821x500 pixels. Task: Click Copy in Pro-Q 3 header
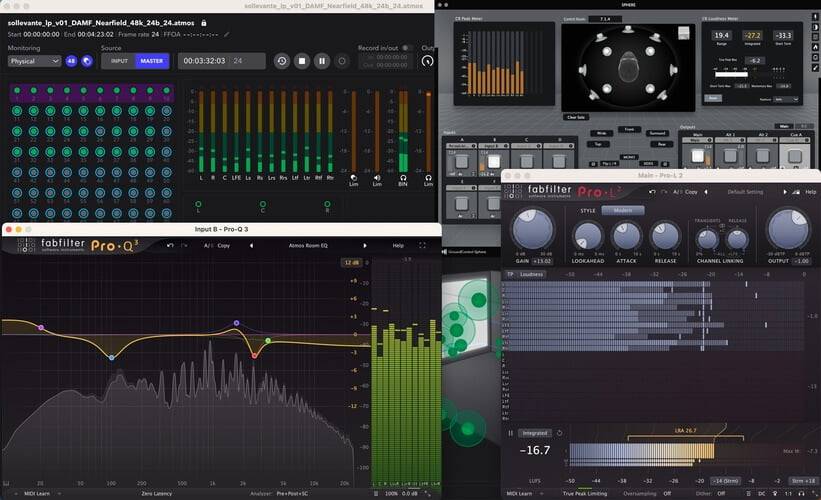pos(224,245)
